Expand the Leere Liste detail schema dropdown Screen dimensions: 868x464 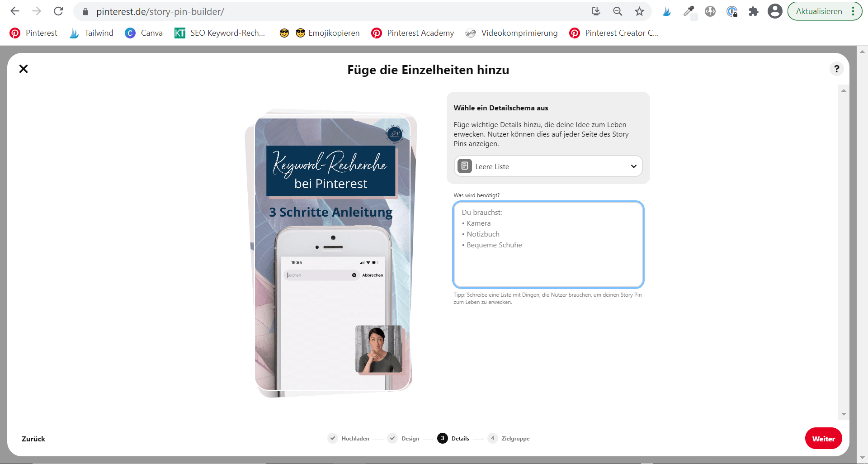[x=548, y=166]
